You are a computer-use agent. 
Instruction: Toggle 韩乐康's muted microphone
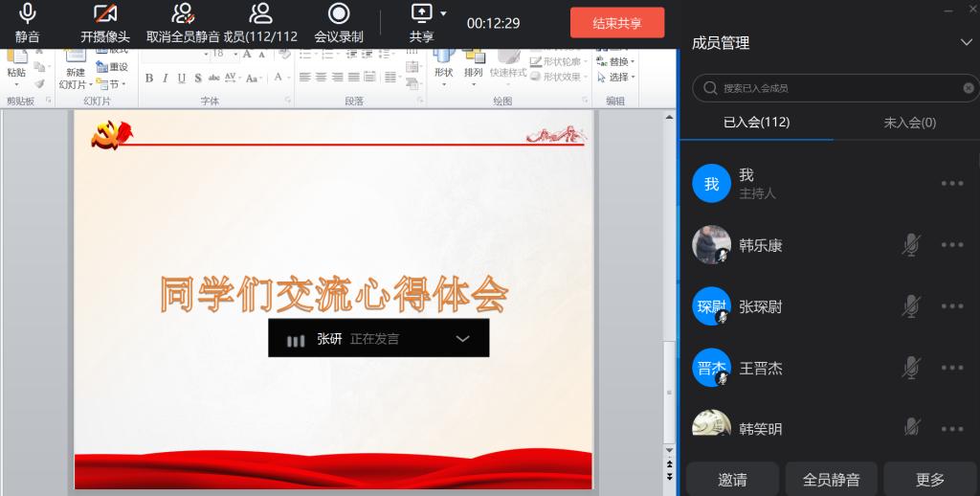[911, 245]
